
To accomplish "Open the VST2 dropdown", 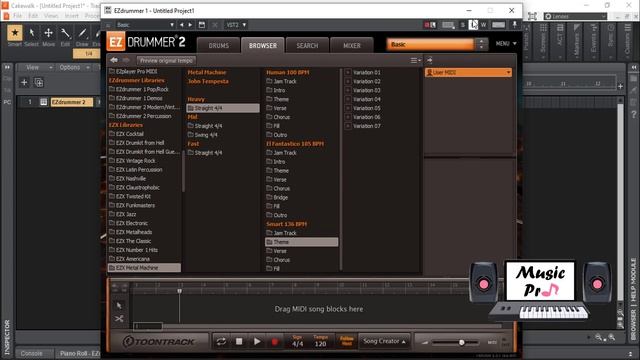I will [236, 25].
